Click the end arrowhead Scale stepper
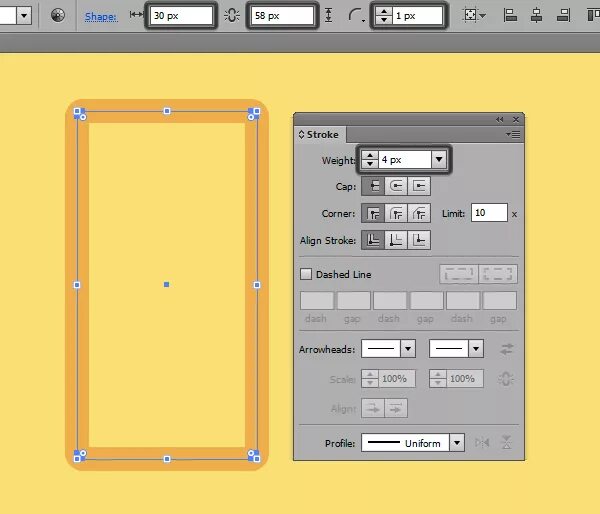600x514 pixels. pyautogui.click(x=437, y=379)
